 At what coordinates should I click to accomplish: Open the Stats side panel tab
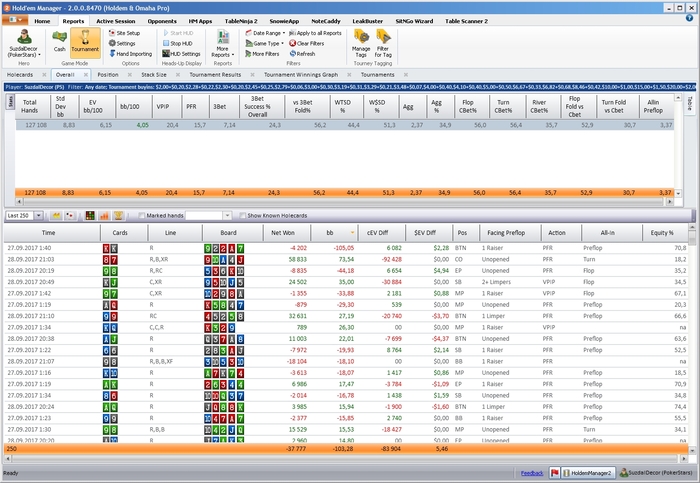pyautogui.click(x=10, y=101)
